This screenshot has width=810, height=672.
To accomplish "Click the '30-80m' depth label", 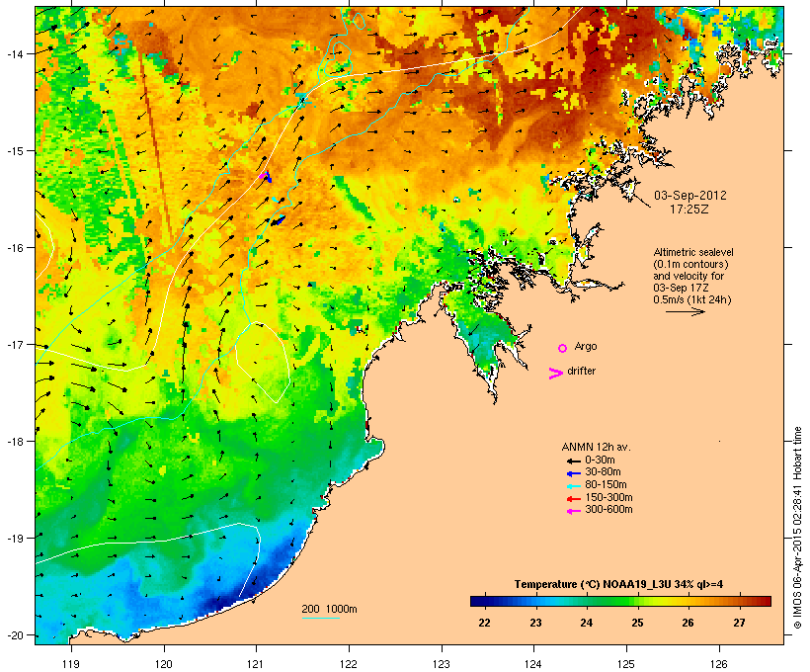I will 603,472.
